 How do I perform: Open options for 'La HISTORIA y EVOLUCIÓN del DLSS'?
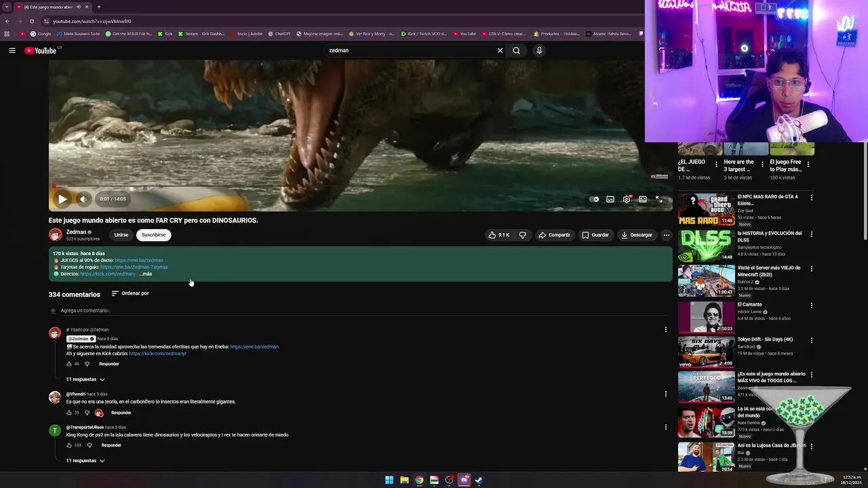811,234
